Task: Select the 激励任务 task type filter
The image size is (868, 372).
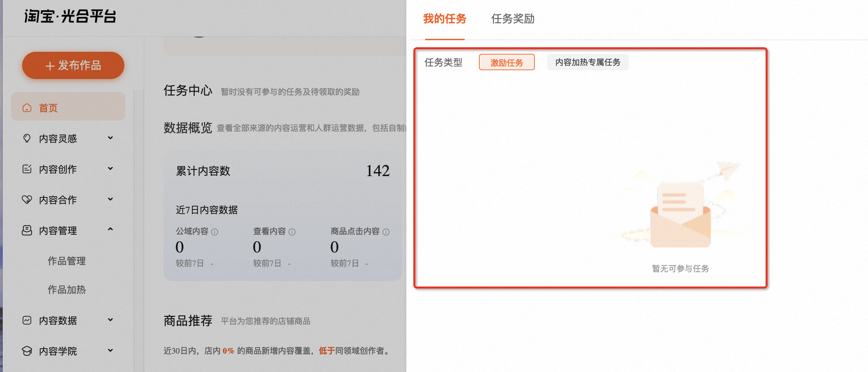Action: point(507,62)
